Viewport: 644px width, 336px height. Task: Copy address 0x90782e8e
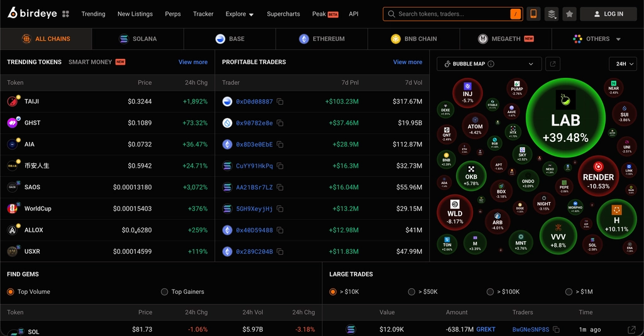(280, 122)
